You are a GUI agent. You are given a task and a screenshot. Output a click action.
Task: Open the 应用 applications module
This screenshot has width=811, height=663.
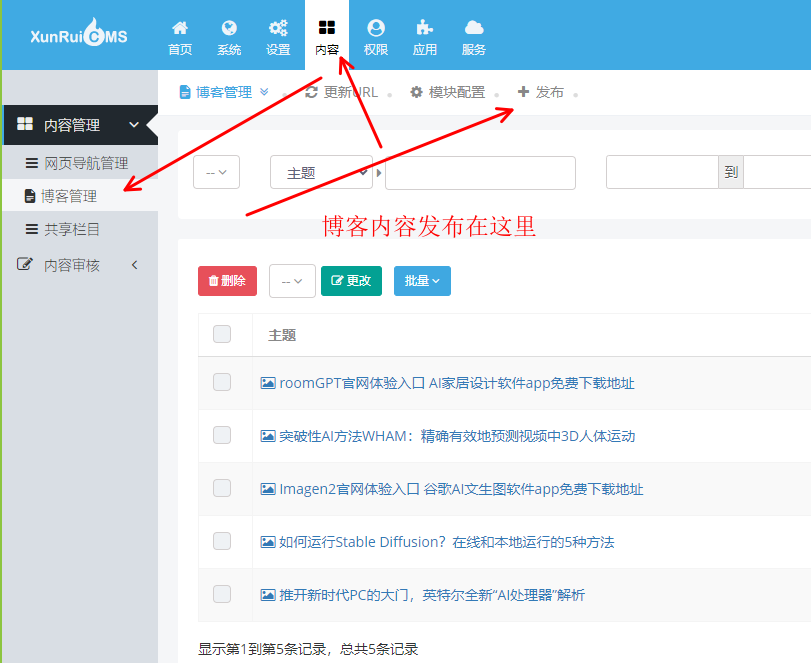click(424, 35)
